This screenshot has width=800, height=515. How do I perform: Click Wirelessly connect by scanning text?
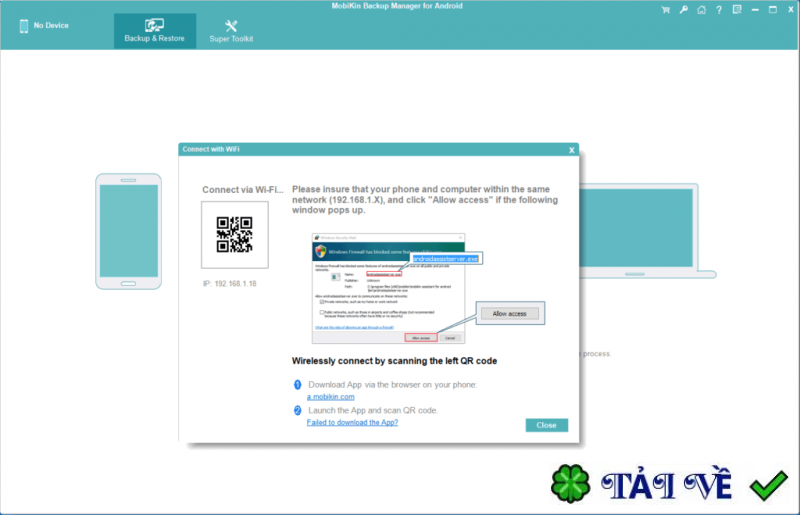(x=394, y=361)
